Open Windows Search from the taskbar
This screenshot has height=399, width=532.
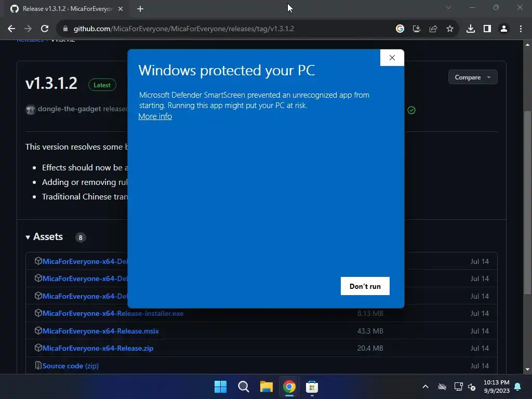(243, 387)
